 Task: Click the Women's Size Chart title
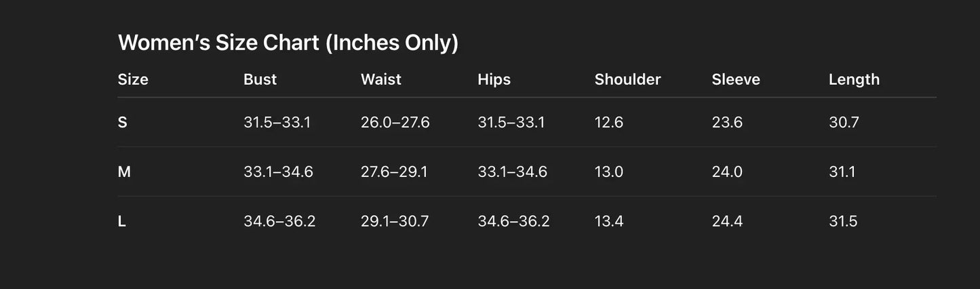[288, 43]
